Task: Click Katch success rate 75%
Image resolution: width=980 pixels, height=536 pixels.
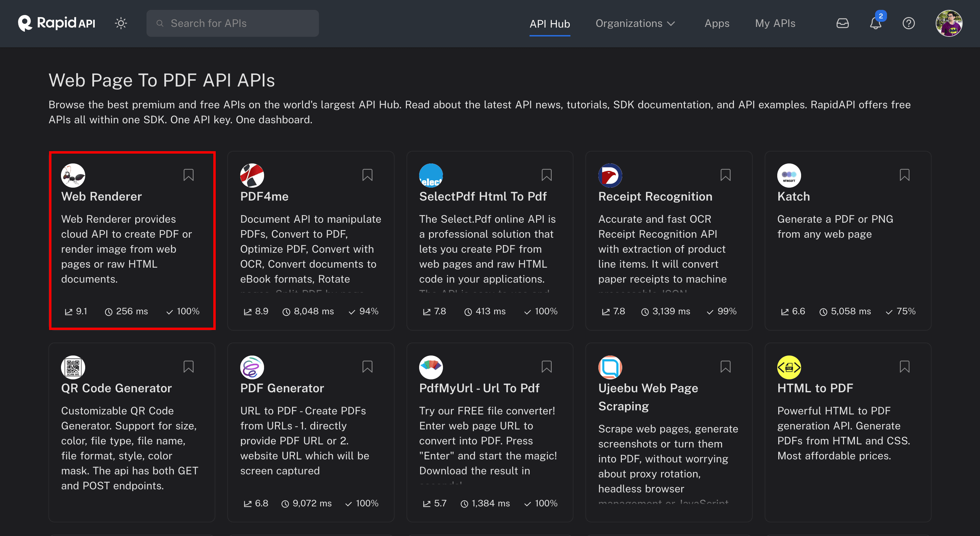Action: point(900,311)
